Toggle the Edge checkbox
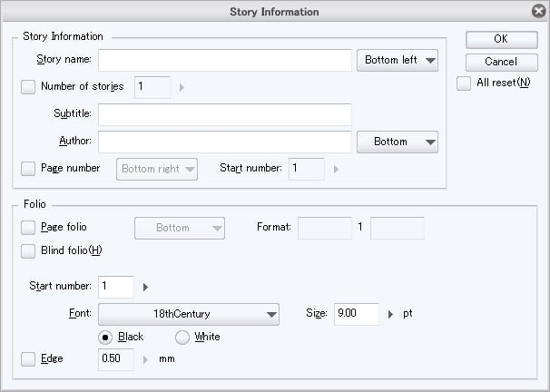 point(28,359)
